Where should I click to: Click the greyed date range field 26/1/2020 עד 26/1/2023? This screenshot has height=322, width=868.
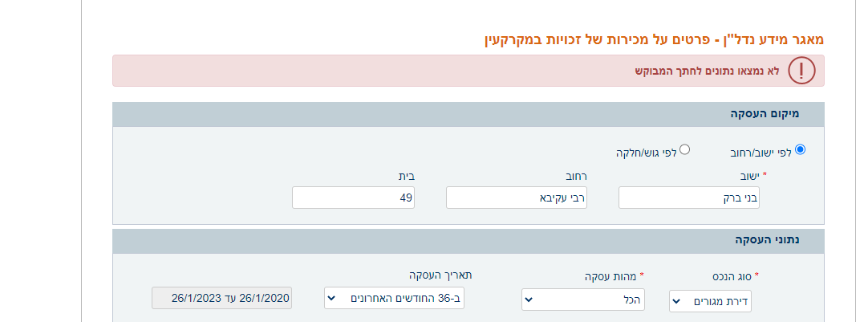pos(222,298)
